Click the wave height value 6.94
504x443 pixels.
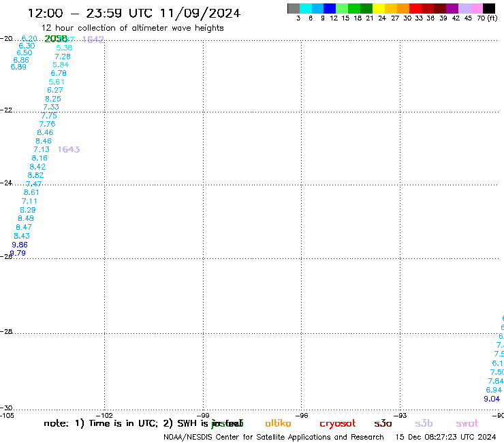pos(494,391)
